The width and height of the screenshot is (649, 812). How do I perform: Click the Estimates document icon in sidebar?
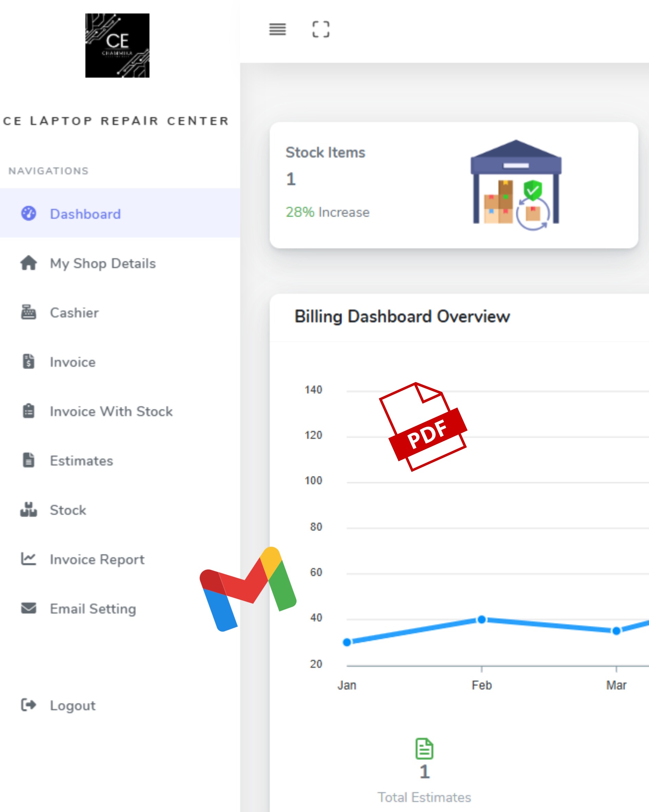pos(29,460)
